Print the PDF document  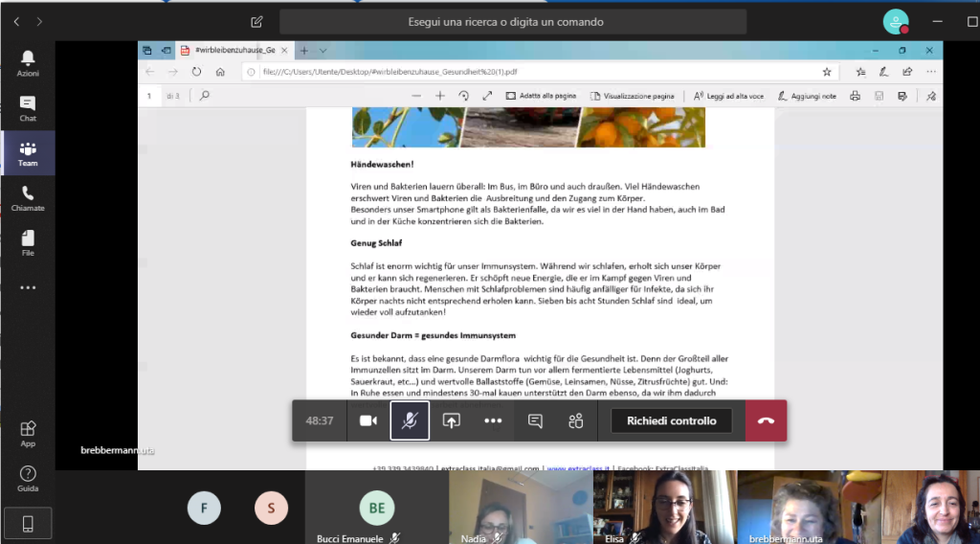pyautogui.click(x=855, y=96)
